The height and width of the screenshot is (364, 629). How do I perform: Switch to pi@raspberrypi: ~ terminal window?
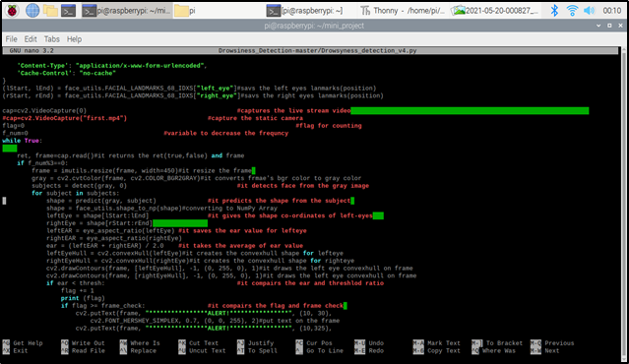point(305,11)
